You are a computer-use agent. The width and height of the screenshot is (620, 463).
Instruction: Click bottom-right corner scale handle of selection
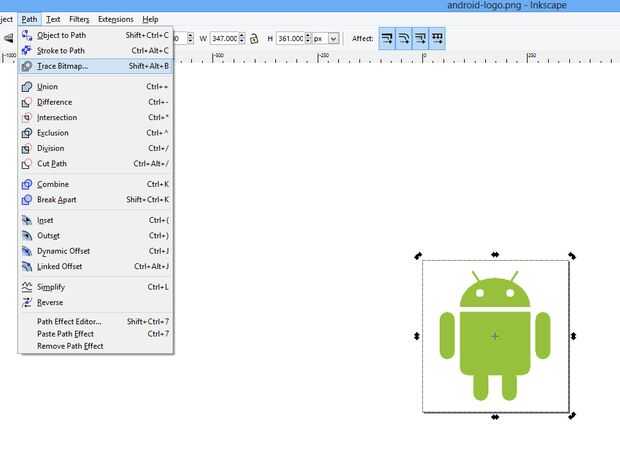572,416
